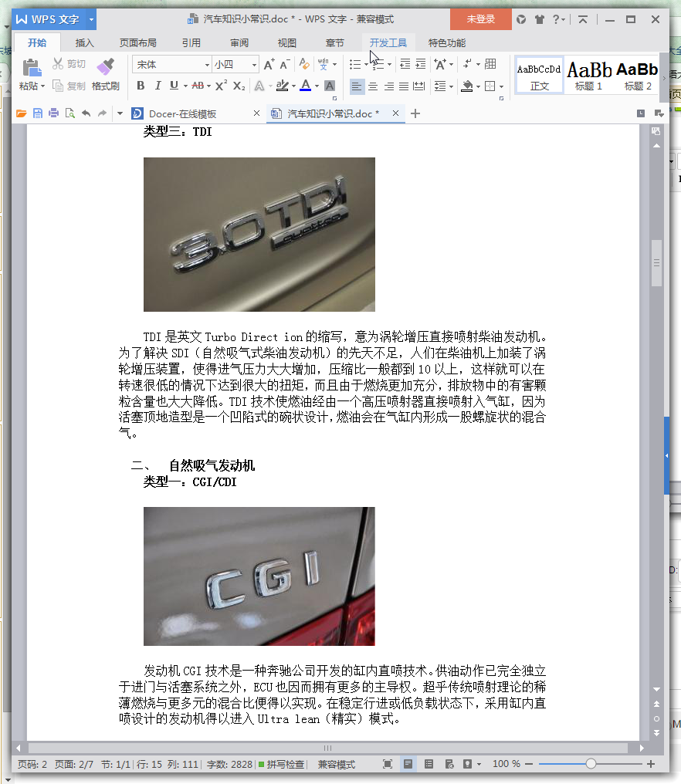Apply the 正文 (Body) style
The height and width of the screenshot is (784, 681).
click(x=540, y=75)
